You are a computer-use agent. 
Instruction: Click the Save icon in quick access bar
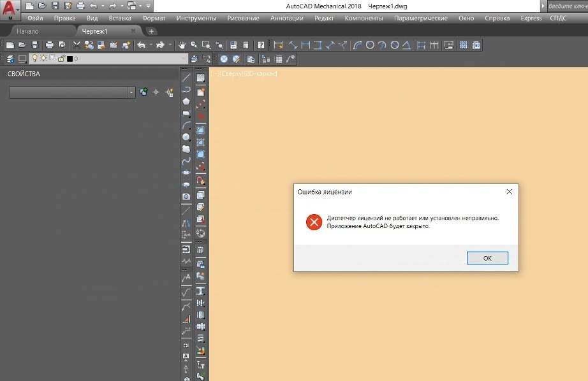point(55,6)
